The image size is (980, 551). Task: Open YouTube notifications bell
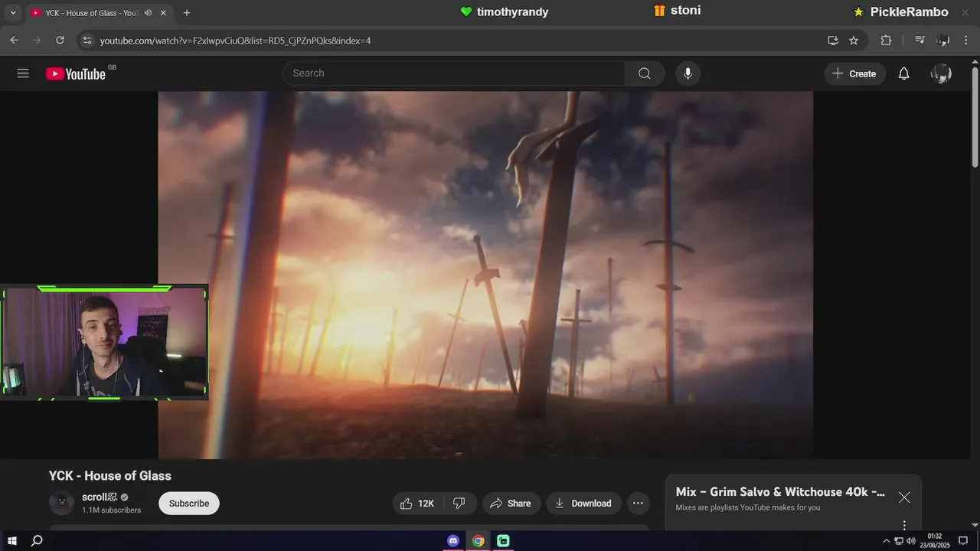[x=903, y=73]
